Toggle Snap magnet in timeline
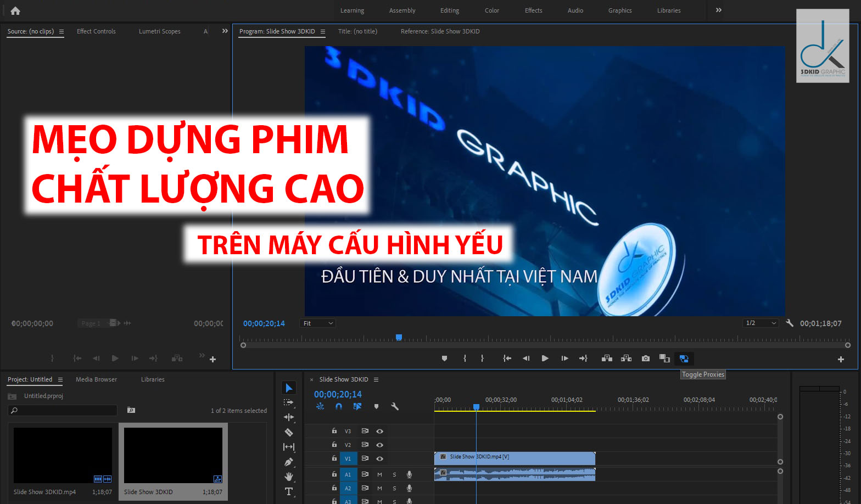Image resolution: width=861 pixels, height=504 pixels. point(338,407)
